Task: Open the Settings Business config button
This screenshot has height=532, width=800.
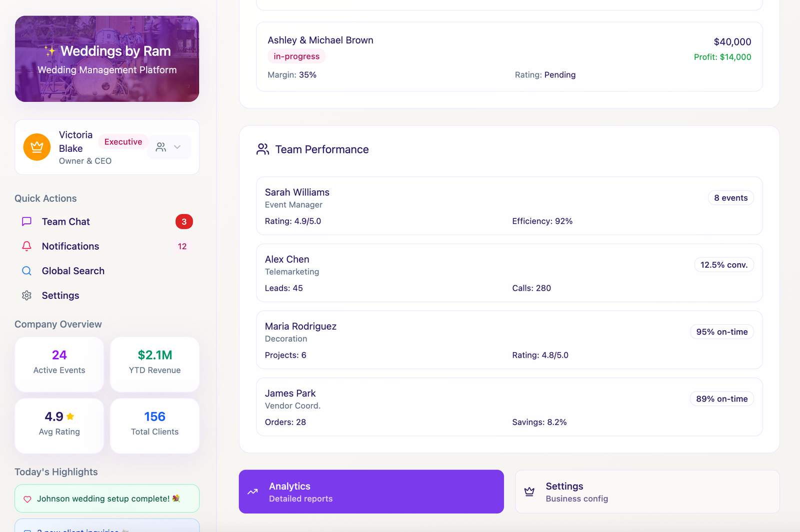Action: 647,492
